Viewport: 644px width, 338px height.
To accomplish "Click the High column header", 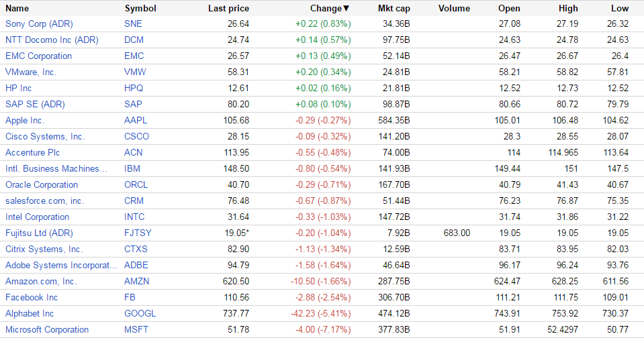I will (568, 9).
